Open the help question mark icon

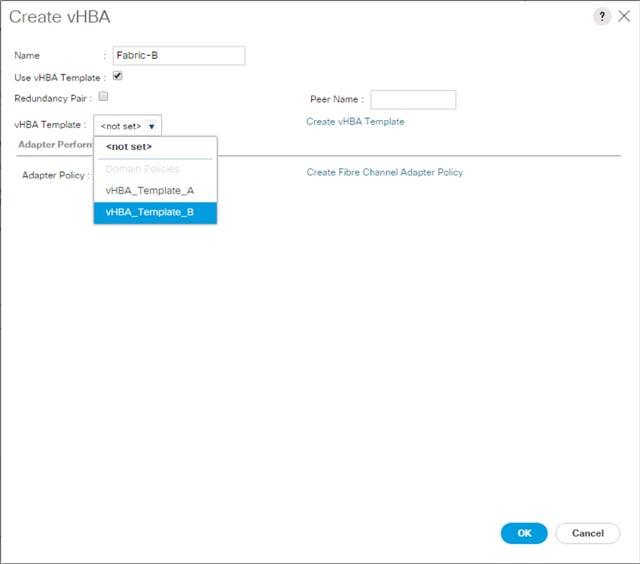pyautogui.click(x=602, y=16)
